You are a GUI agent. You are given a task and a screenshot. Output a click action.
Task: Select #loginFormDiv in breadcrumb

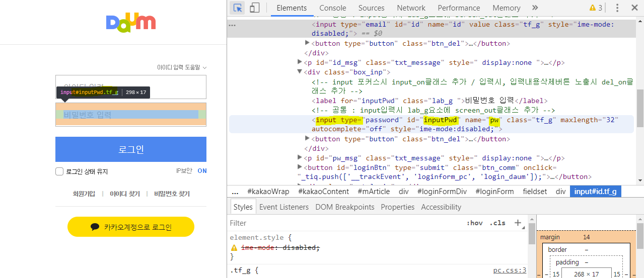pyautogui.click(x=443, y=192)
